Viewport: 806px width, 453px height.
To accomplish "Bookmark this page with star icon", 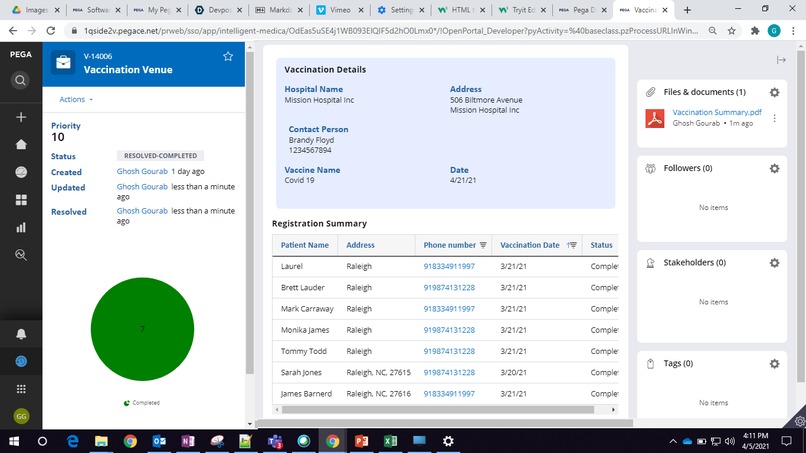I will [x=731, y=31].
